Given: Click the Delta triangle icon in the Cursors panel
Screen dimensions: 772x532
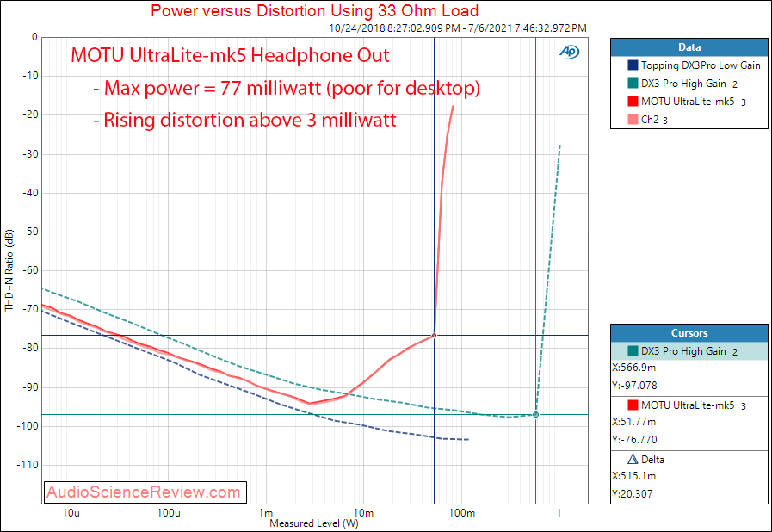Looking at the screenshot, I should point(633,459).
